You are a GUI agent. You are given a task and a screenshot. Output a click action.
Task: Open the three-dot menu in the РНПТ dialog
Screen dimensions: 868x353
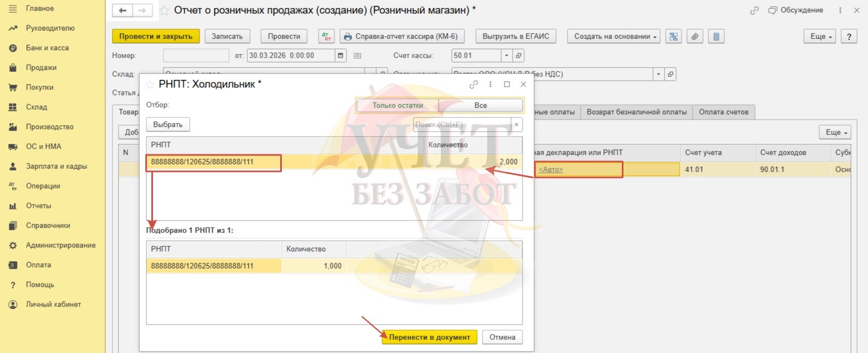coord(490,84)
